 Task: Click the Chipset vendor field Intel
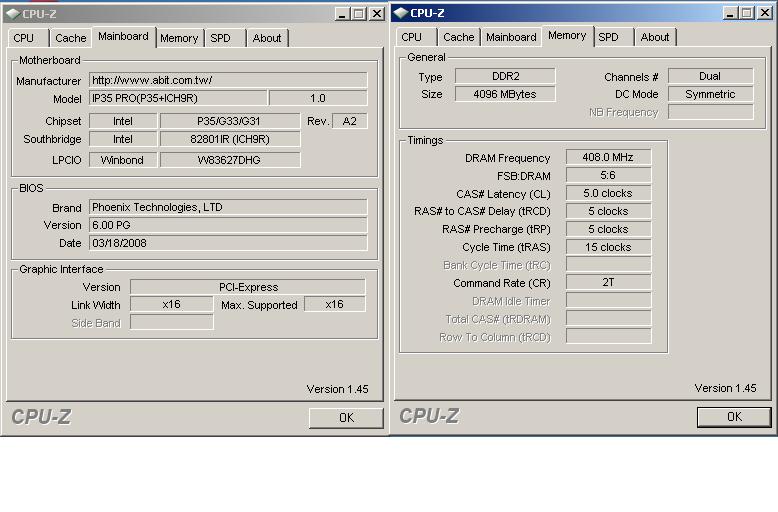tap(123, 121)
